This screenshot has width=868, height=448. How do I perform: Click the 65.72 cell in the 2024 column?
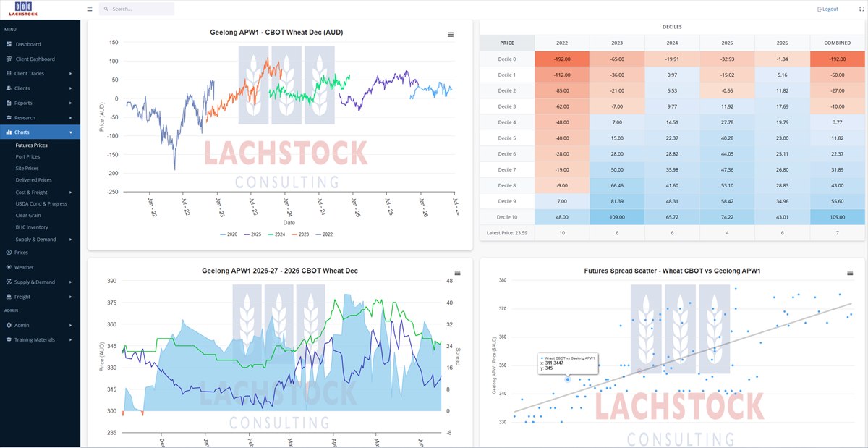pyautogui.click(x=672, y=216)
